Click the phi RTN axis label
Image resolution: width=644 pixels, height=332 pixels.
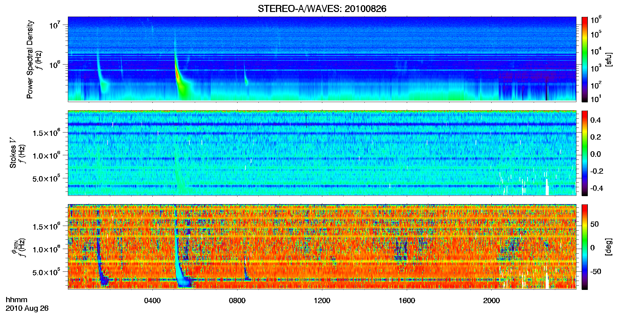[14, 247]
